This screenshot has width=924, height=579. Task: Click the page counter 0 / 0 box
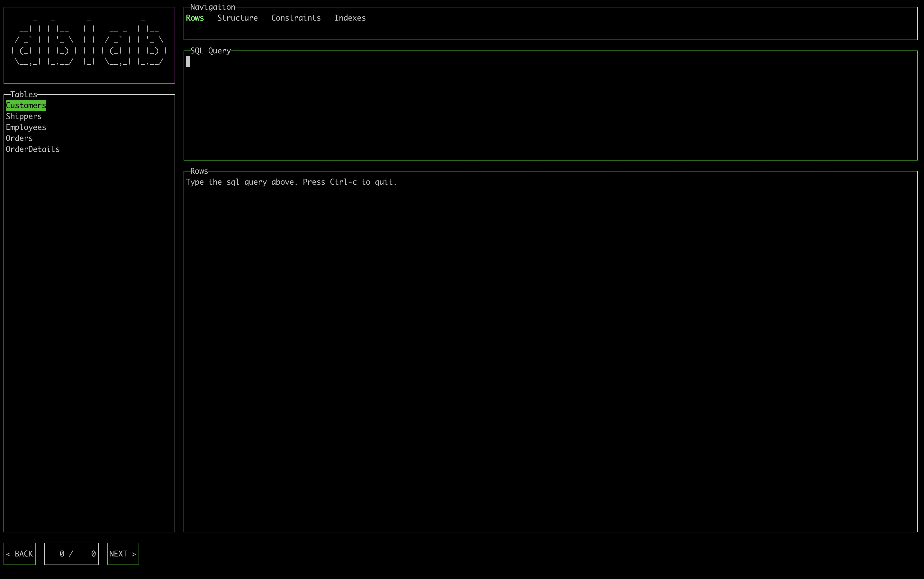[x=71, y=554]
